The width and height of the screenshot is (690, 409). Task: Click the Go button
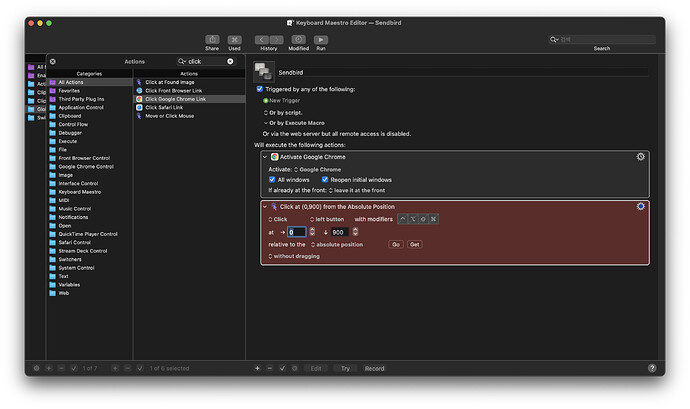[x=396, y=245]
